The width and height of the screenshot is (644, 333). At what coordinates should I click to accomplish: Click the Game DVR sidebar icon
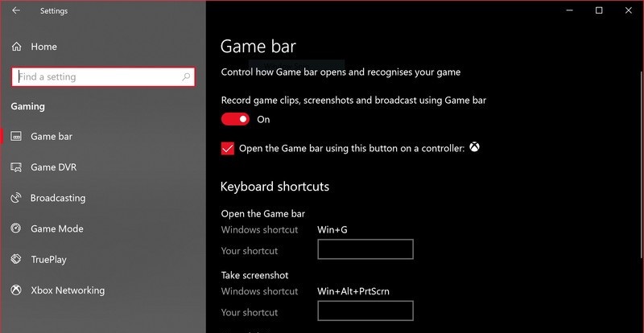(x=16, y=167)
